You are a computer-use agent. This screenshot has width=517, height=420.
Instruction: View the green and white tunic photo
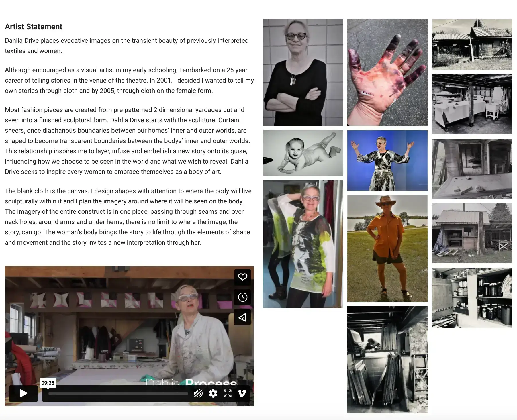(x=303, y=244)
